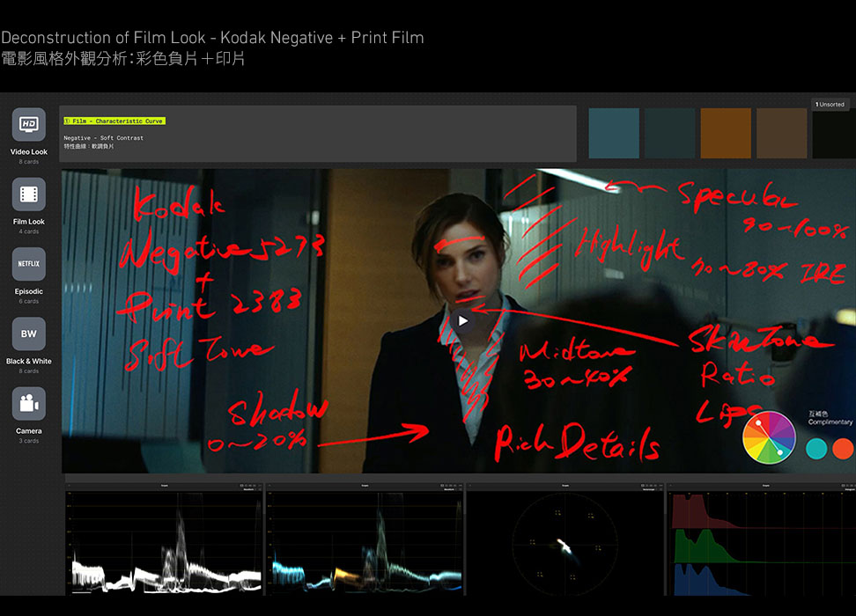Click the teal complementary color circle
This screenshot has height=616, width=856.
(x=816, y=449)
